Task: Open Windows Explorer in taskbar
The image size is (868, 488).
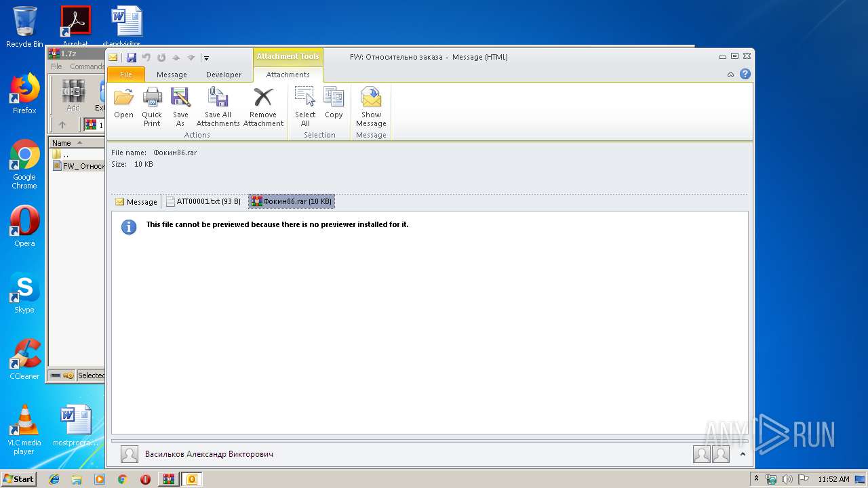Action: click(77, 479)
